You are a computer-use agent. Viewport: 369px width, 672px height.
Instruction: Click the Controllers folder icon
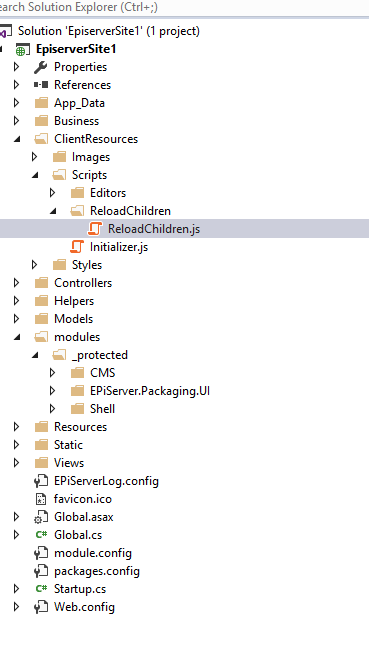tap(41, 283)
